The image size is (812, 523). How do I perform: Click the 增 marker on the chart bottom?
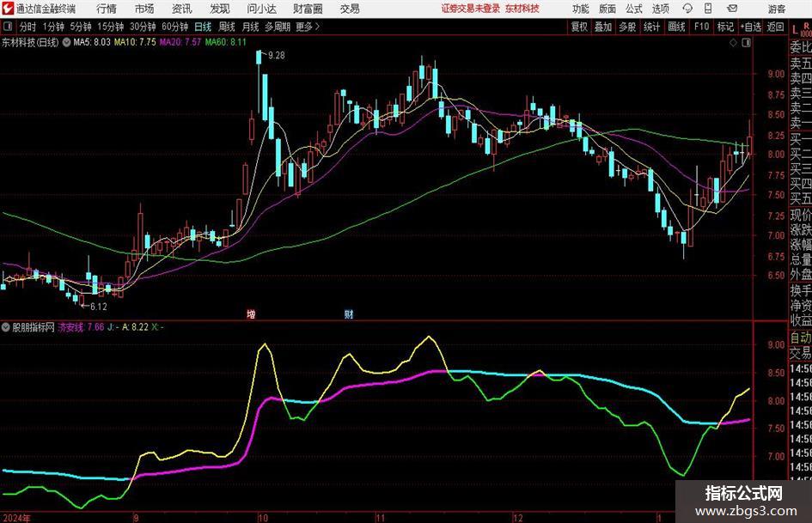[251, 313]
